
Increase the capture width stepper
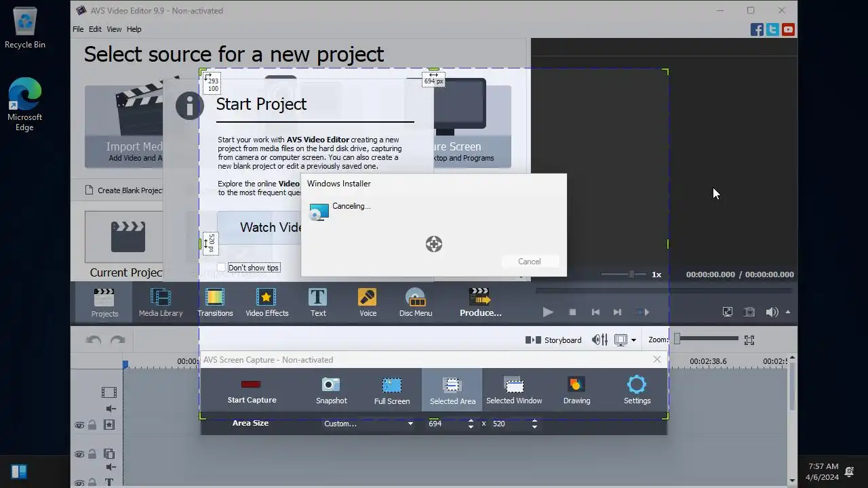click(x=471, y=420)
